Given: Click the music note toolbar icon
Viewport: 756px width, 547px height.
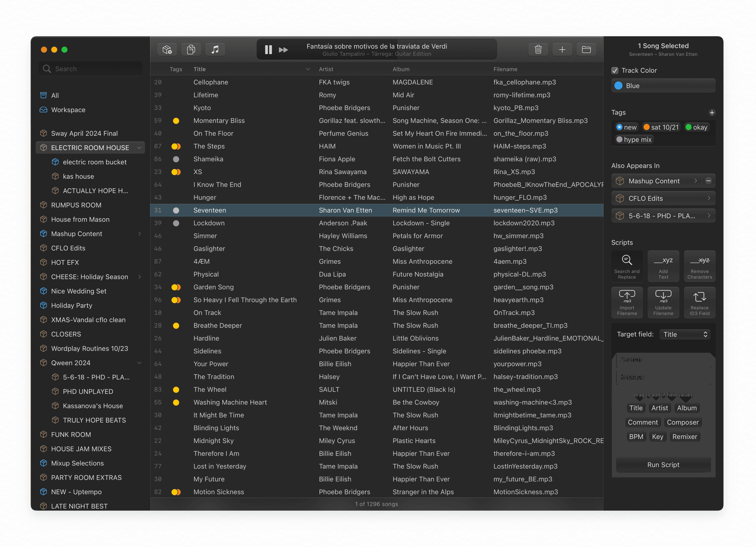Looking at the screenshot, I should click(215, 50).
